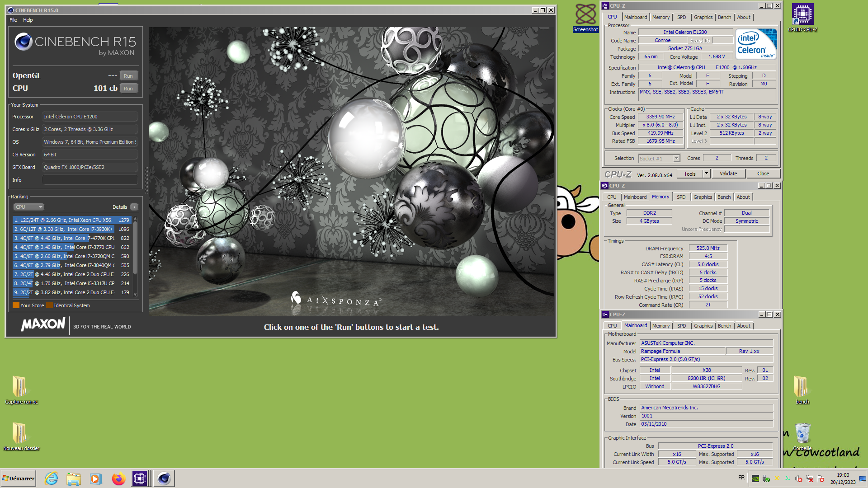Click the FR language indicator

point(741,478)
